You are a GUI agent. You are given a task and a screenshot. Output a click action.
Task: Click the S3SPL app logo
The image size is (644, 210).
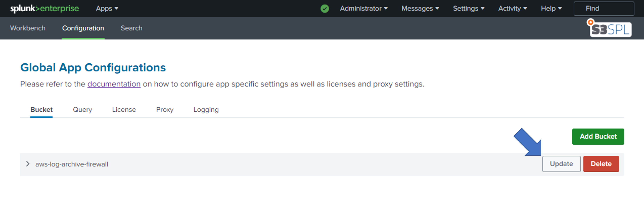tap(609, 29)
